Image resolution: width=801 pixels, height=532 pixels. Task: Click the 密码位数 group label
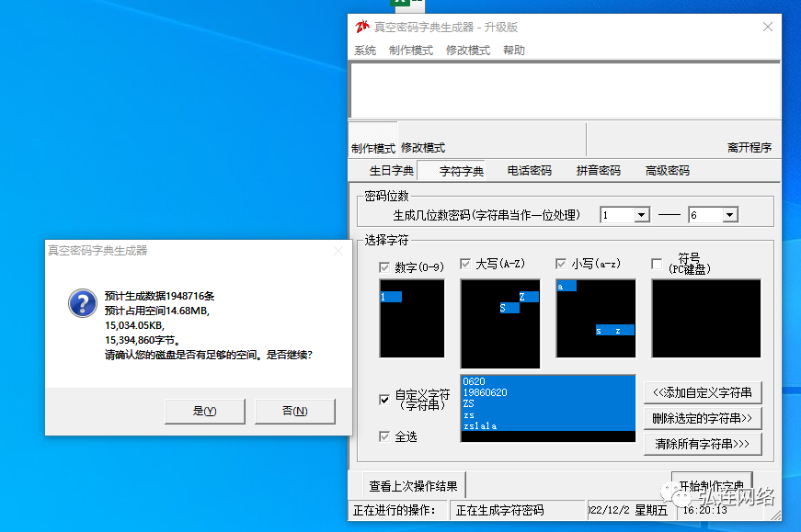386,196
